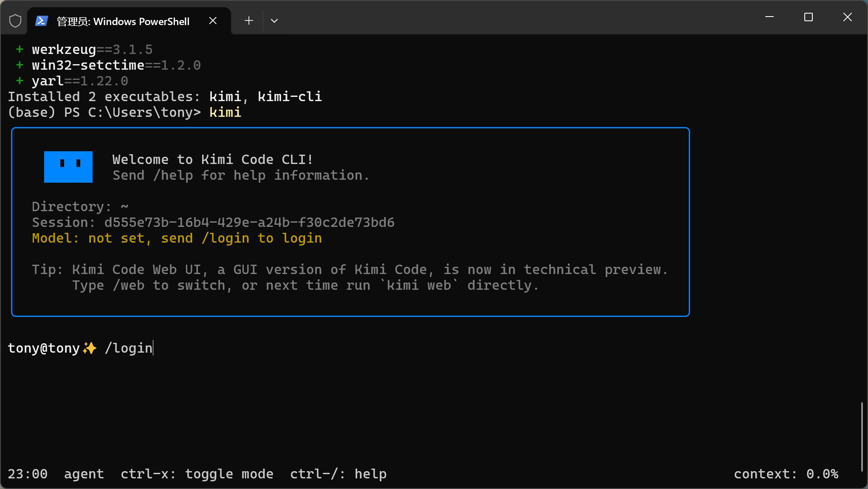Image resolution: width=868 pixels, height=489 pixels.
Task: Click the session ID text
Action: coord(249,223)
